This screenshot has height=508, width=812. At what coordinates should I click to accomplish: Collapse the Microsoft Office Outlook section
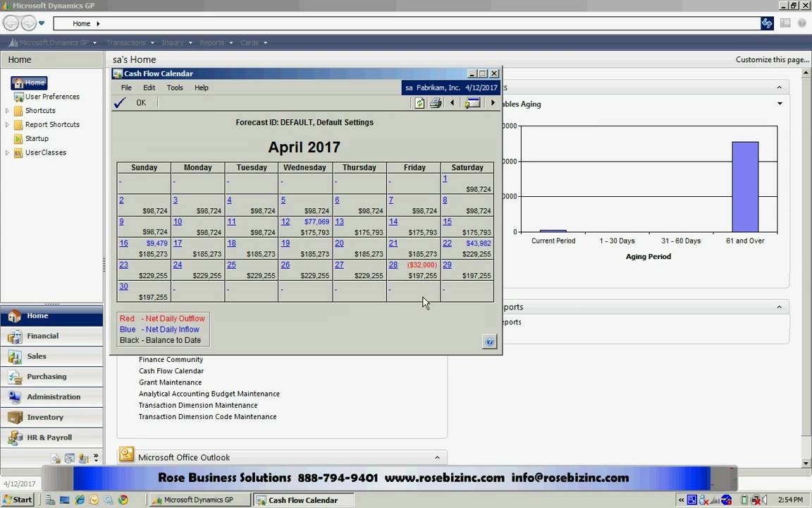437,458
